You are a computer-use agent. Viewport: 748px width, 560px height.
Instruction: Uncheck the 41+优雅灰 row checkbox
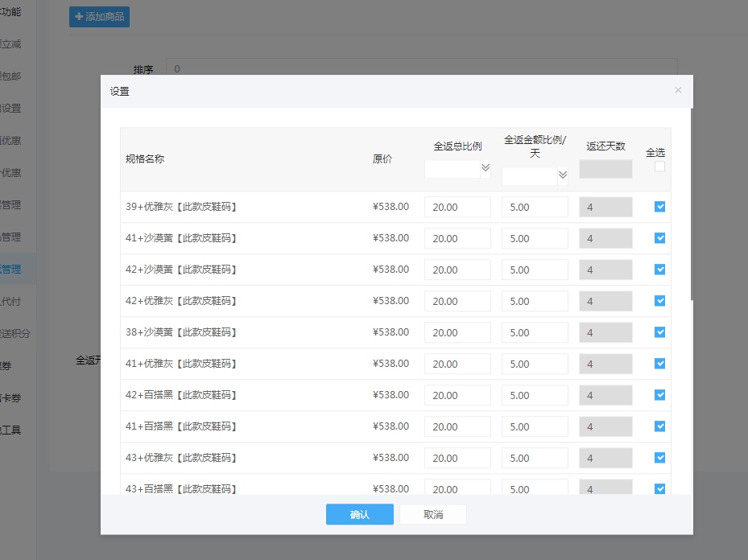pyautogui.click(x=659, y=364)
